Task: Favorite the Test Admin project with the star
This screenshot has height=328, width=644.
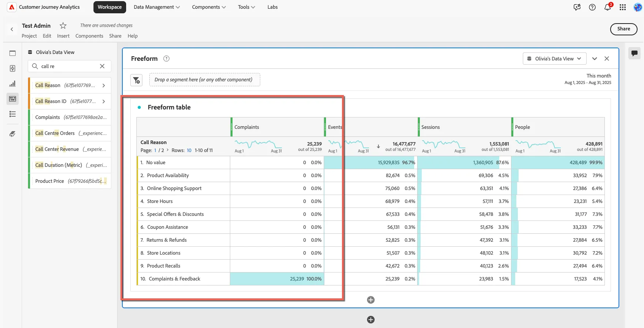Action: coord(63,25)
